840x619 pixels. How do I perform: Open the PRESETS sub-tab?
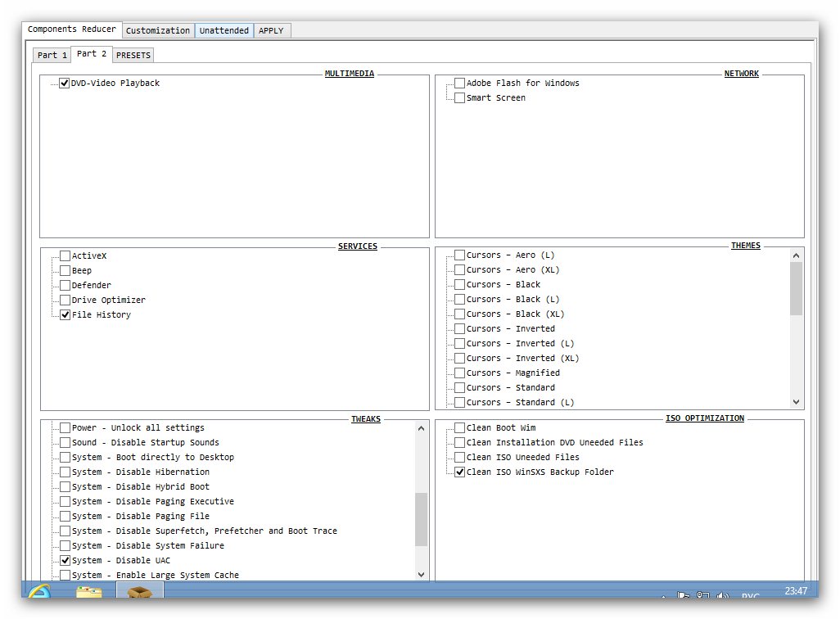pos(133,55)
